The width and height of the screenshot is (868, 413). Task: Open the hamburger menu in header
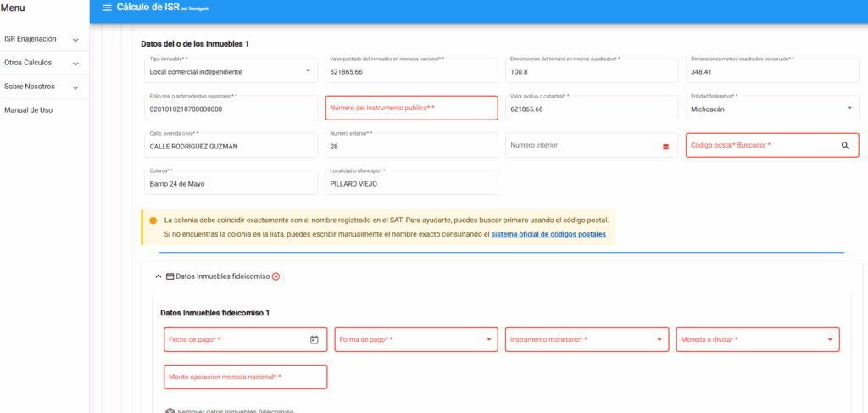(x=107, y=8)
